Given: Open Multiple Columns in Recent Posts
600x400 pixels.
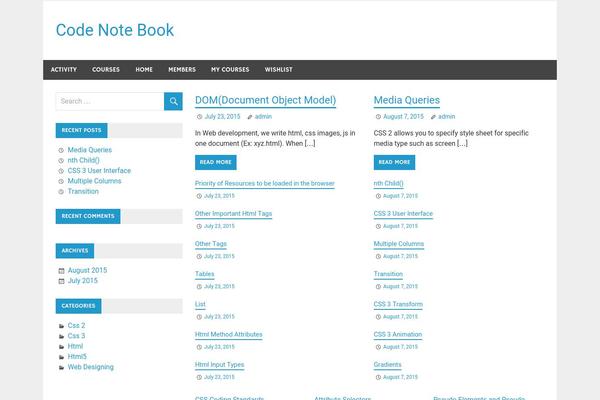Looking at the screenshot, I should [95, 181].
